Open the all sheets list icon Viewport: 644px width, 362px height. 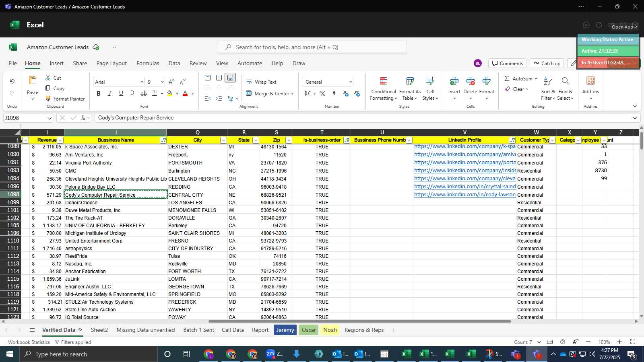pyautogui.click(x=32, y=330)
